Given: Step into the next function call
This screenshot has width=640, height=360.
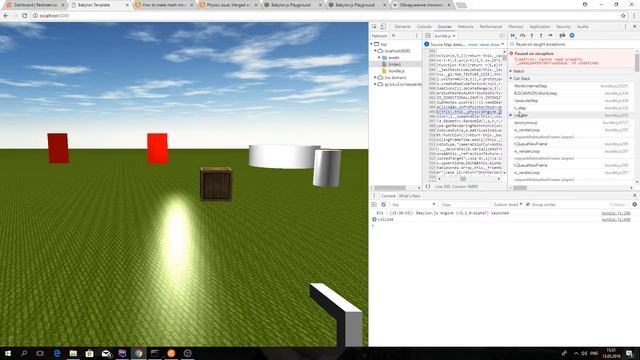Looking at the screenshot, I should (532, 36).
